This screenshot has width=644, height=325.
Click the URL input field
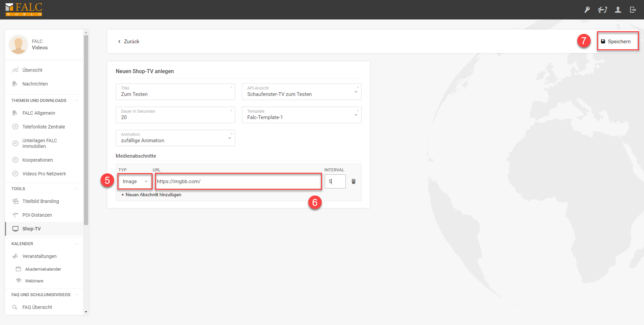(238, 181)
